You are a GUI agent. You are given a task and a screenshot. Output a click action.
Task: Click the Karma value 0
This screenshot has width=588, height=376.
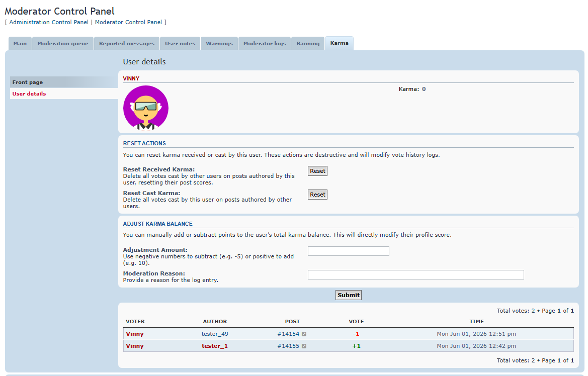(424, 89)
